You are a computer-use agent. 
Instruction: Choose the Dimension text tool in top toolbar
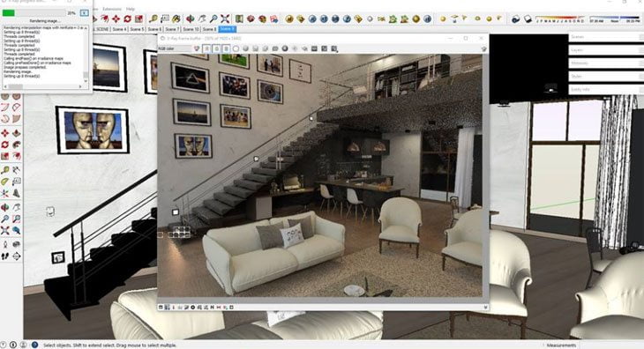[x=165, y=19]
